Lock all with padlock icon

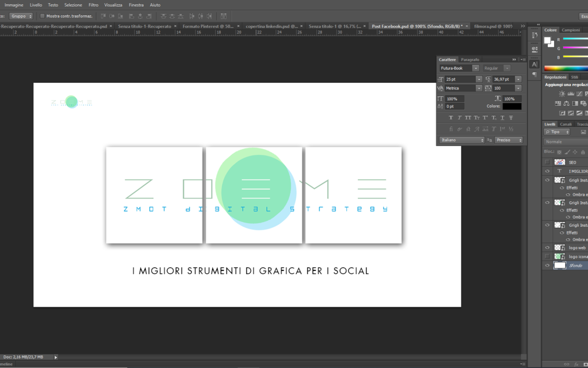tap(583, 152)
